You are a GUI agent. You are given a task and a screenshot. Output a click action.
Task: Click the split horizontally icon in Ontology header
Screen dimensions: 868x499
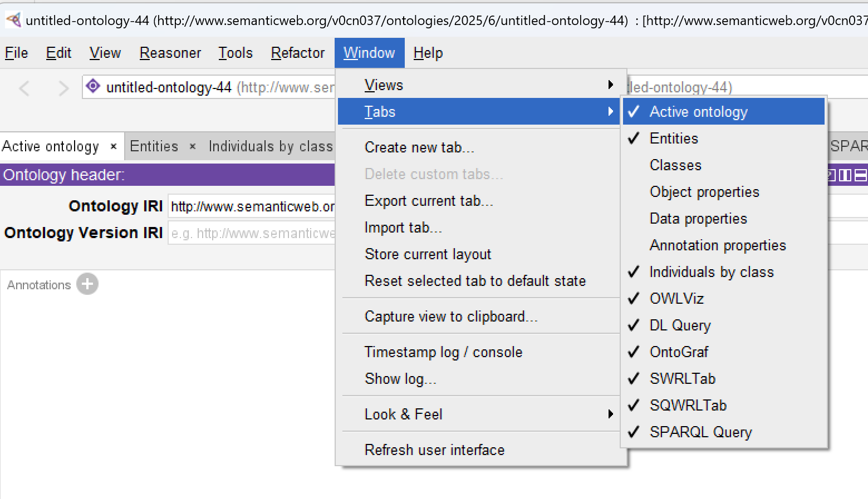click(861, 175)
